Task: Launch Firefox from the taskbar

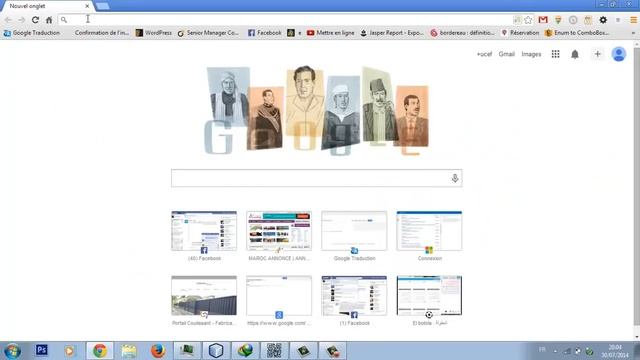Action: pyautogui.click(x=158, y=351)
